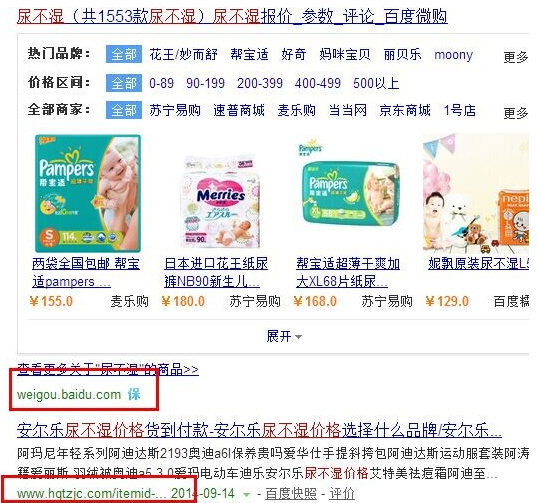
Task: Filter by merchant 苏宁易购
Action: pos(175,110)
